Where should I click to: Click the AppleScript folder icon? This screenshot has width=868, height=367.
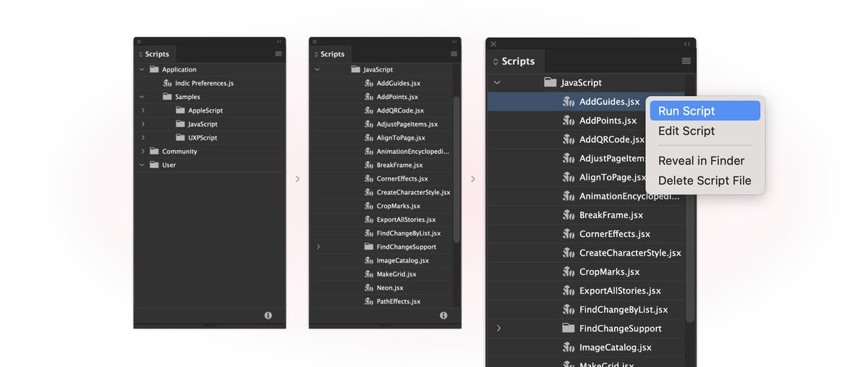click(x=180, y=111)
